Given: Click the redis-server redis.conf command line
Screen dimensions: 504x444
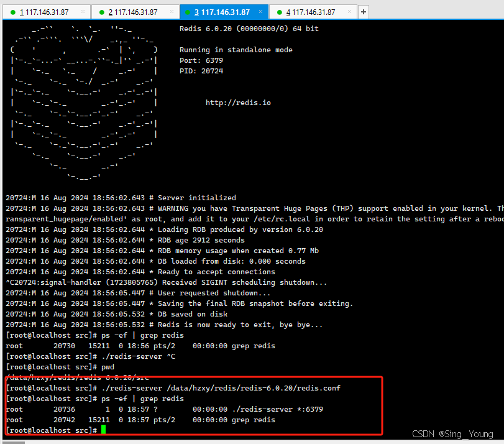Looking at the screenshot, I should [173, 388].
